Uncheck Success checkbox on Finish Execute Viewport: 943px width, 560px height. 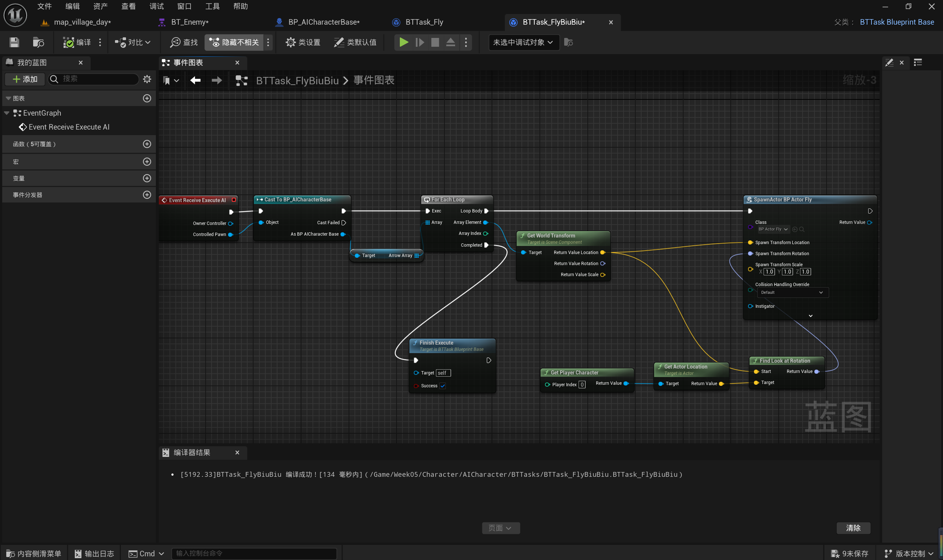443,385
